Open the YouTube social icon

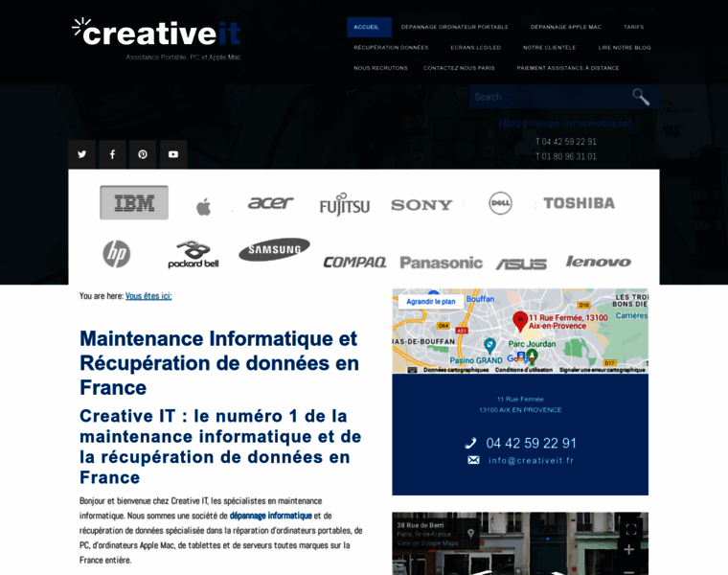tap(173, 154)
